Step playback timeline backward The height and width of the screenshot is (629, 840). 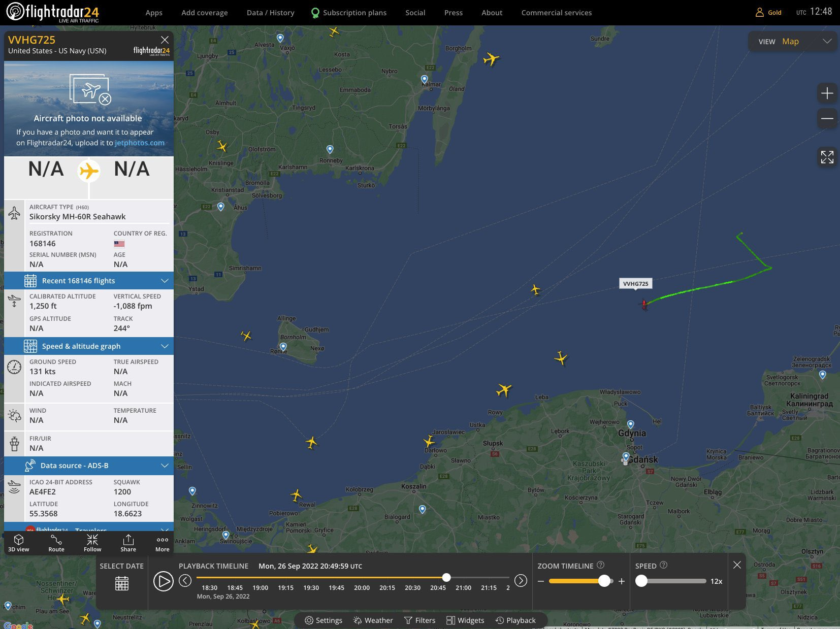(x=185, y=580)
